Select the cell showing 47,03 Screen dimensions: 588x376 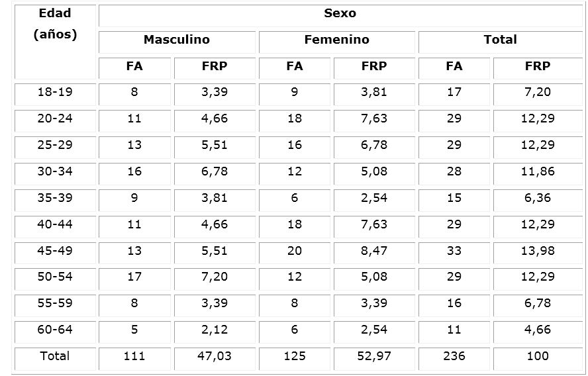(x=215, y=356)
